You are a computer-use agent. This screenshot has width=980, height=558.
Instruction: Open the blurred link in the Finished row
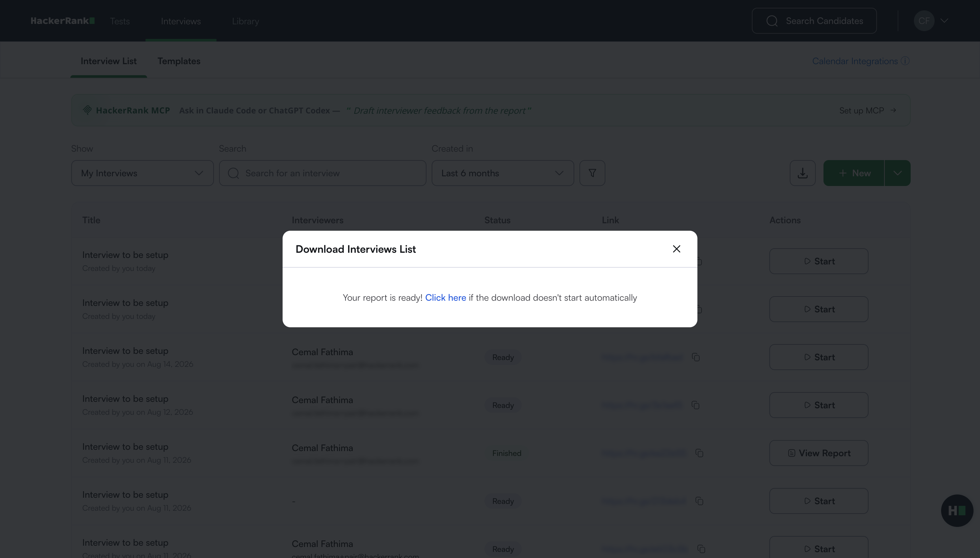tap(644, 453)
